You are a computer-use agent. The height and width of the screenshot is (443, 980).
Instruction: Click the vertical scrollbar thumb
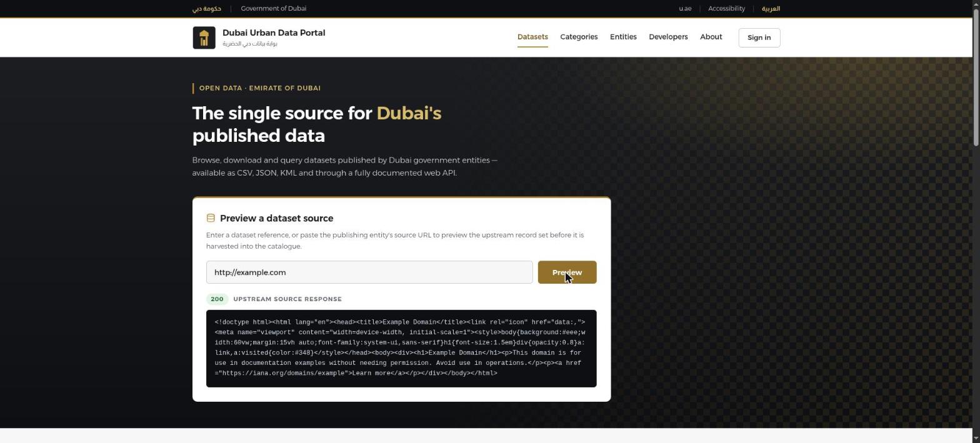point(976,78)
